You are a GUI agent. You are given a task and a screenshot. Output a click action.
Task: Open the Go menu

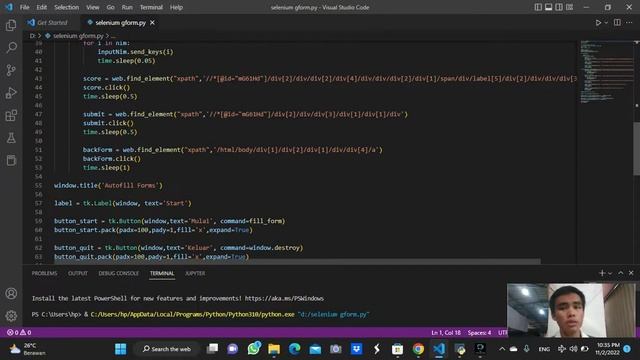pos(110,7)
